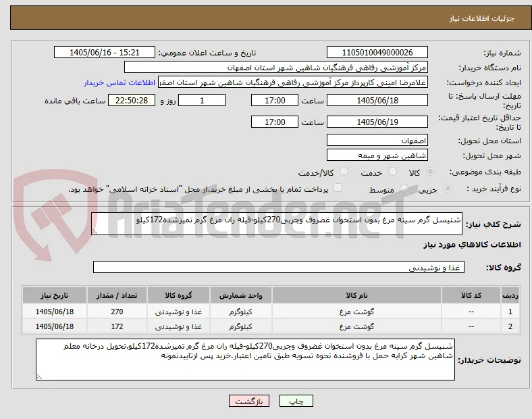Click غذا و نوشیدنی group in row 2

point(178,326)
